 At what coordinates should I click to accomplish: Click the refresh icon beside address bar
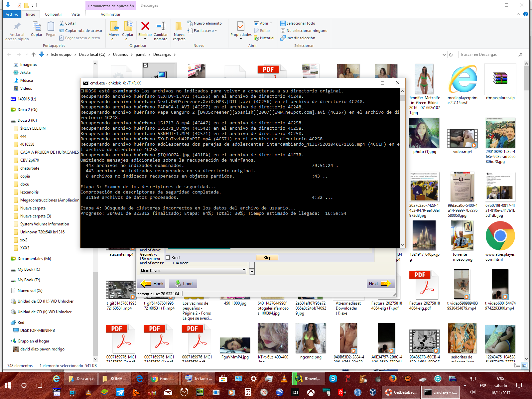(x=451, y=55)
